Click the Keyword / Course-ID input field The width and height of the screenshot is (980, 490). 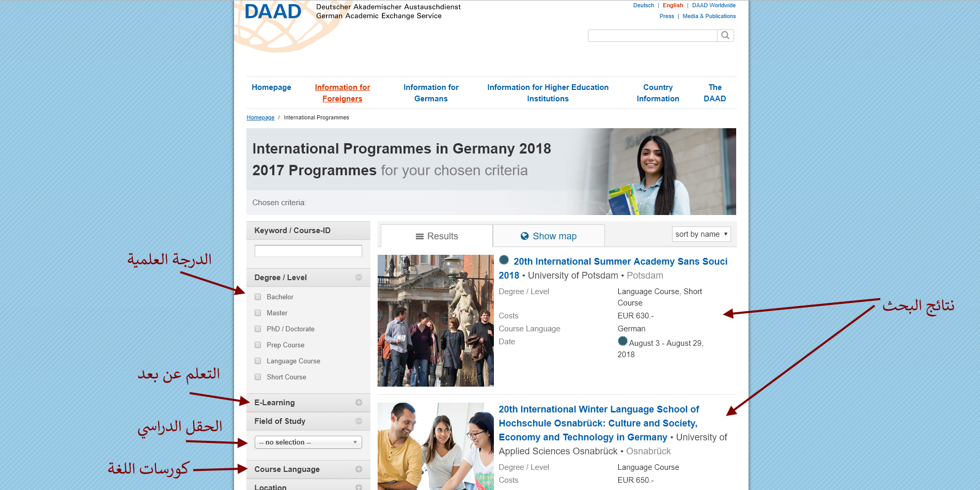click(x=308, y=251)
